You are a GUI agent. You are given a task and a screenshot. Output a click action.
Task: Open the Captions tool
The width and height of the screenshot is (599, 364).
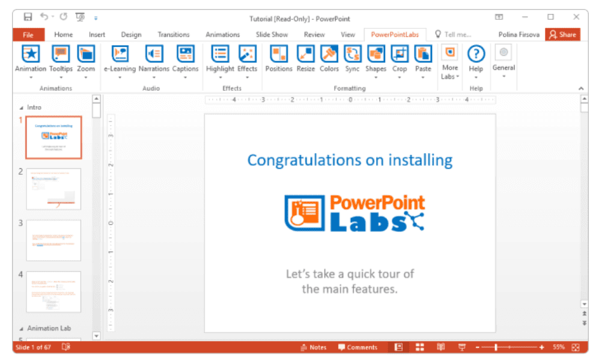pyautogui.click(x=185, y=54)
